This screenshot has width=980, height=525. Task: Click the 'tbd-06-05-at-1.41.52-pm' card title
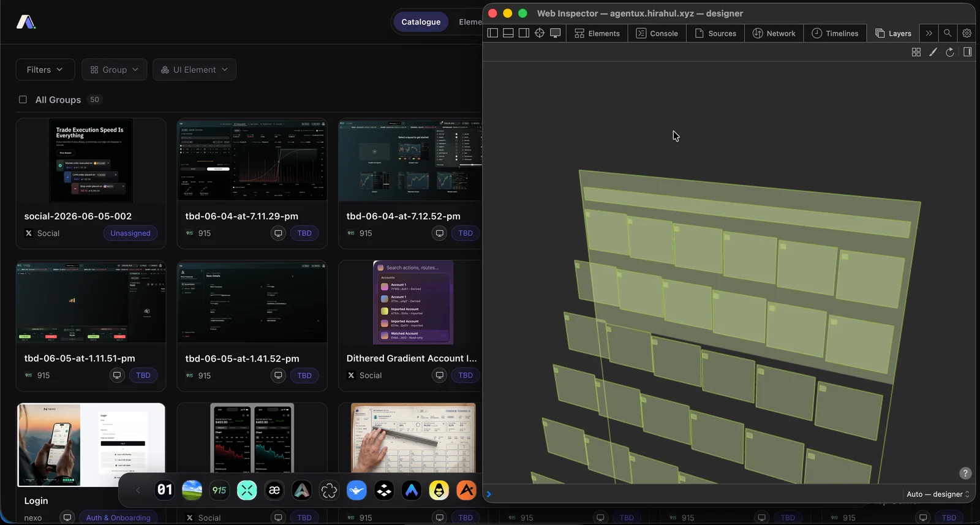click(243, 358)
